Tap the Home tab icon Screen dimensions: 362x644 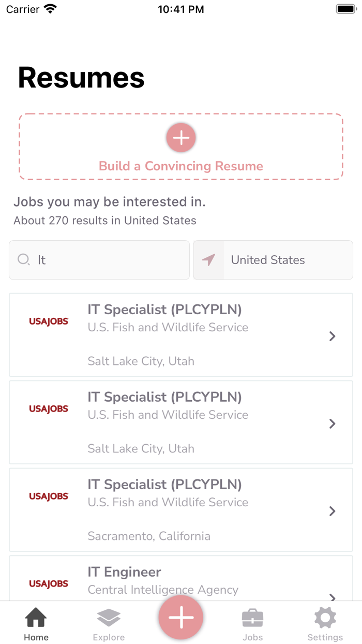(x=36, y=617)
